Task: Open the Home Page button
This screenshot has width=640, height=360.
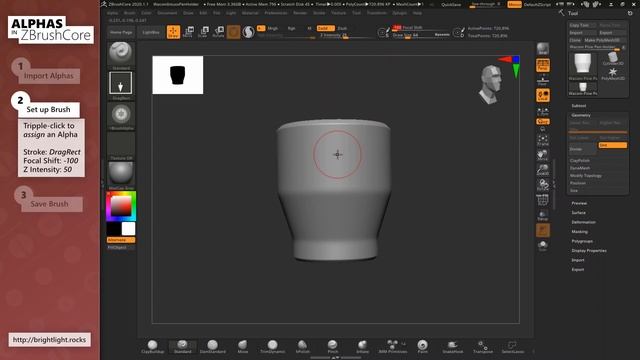Action: [121, 32]
